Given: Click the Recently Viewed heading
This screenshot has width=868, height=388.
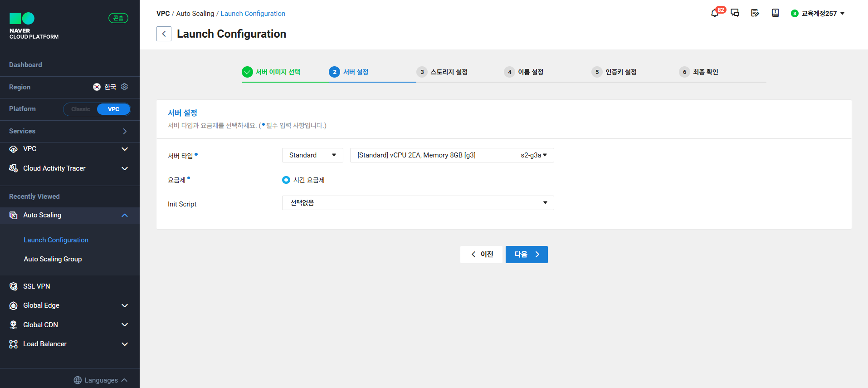Looking at the screenshot, I should pos(34,196).
